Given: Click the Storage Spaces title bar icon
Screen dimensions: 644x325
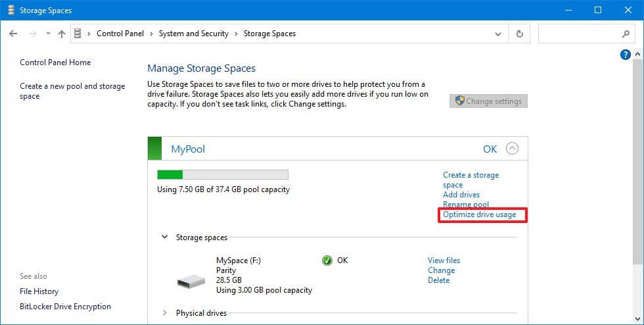Looking at the screenshot, I should click(x=11, y=10).
